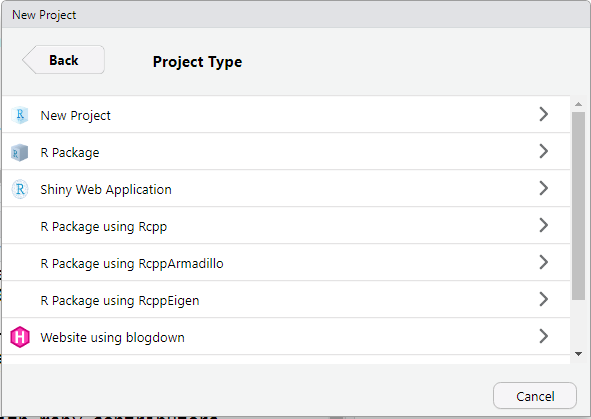The height and width of the screenshot is (419, 591).
Task: Click scrollbar up arrow in project list
Action: coord(578,104)
